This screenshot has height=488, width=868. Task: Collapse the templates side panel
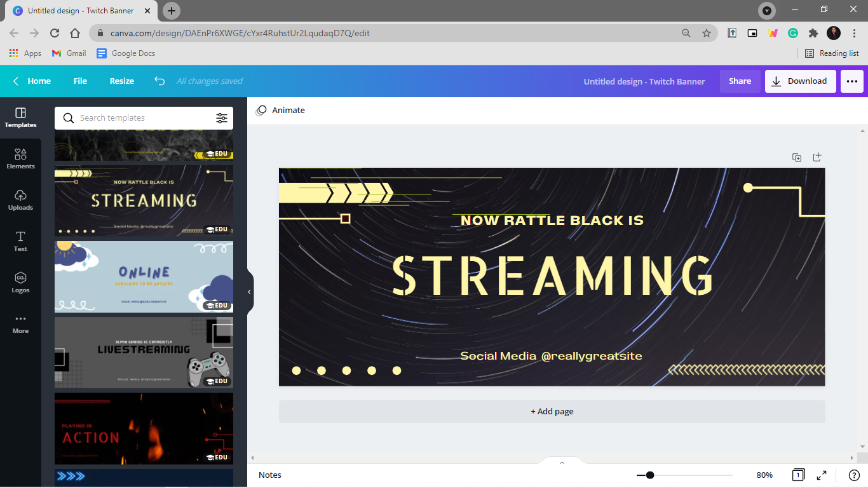click(x=249, y=292)
